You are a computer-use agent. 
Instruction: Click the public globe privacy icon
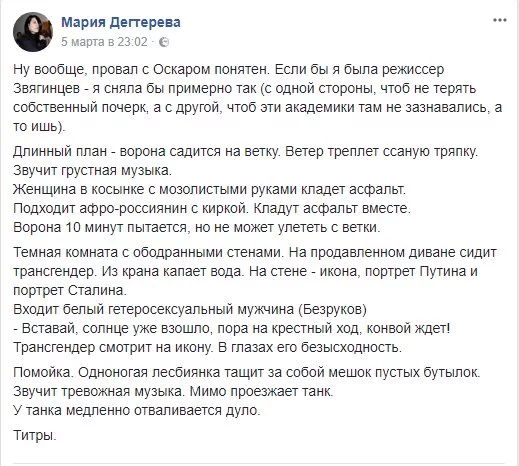164,42
